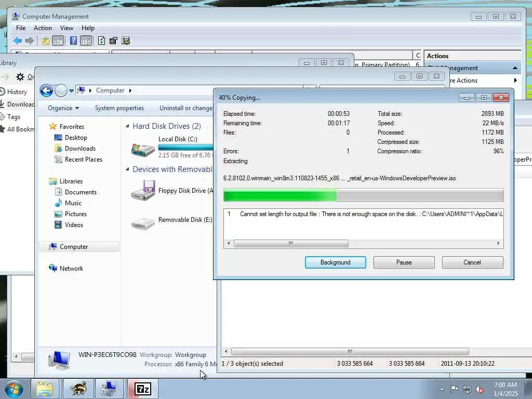Select Network in navigation pane
This screenshot has height=399, width=532.
coord(71,269)
